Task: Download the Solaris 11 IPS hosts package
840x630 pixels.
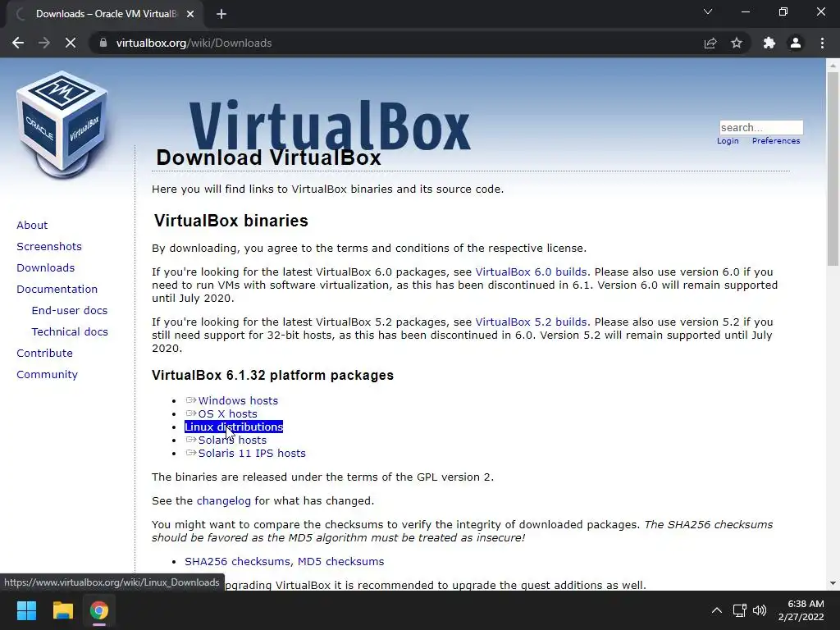Action: (x=252, y=453)
